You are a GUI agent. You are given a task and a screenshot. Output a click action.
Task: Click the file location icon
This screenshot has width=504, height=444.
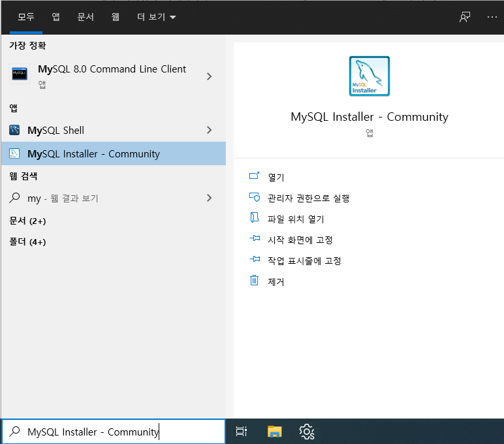point(254,217)
